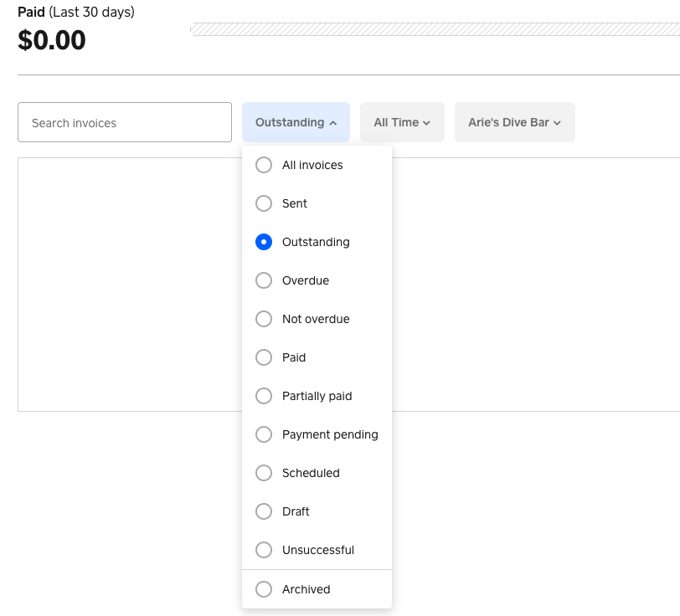Select the Outstanding radio button

point(264,242)
